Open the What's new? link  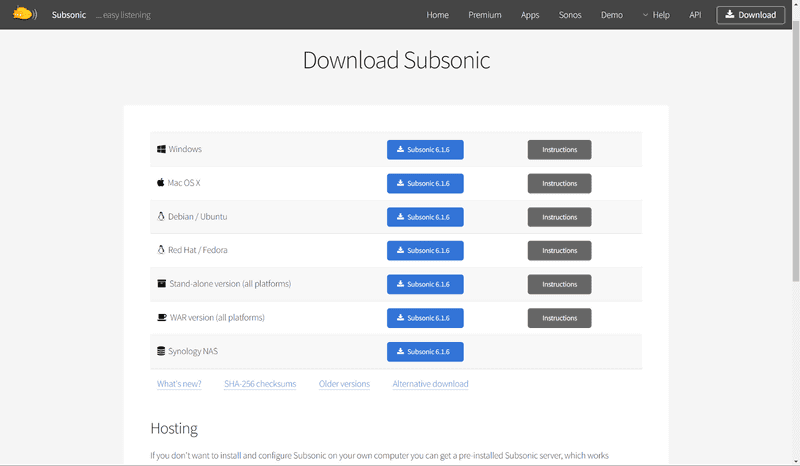coord(179,384)
